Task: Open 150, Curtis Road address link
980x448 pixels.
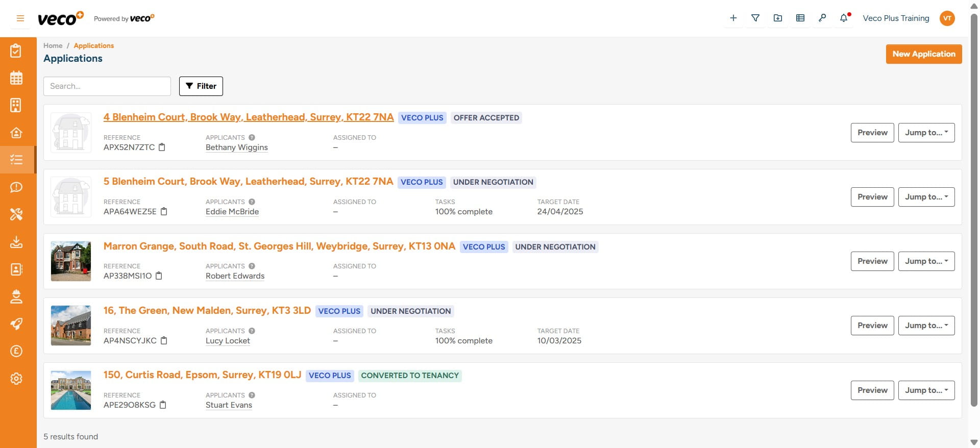Action: [202, 375]
